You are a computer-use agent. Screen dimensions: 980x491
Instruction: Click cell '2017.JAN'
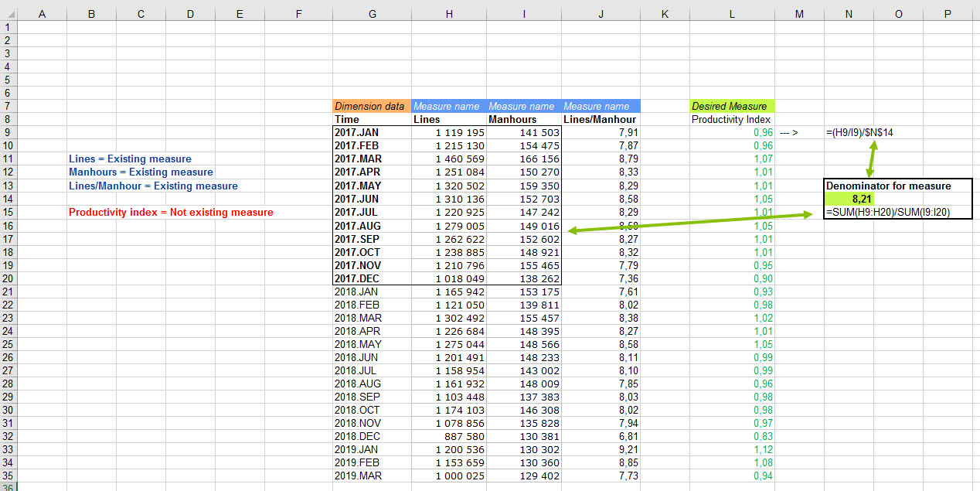coord(372,132)
